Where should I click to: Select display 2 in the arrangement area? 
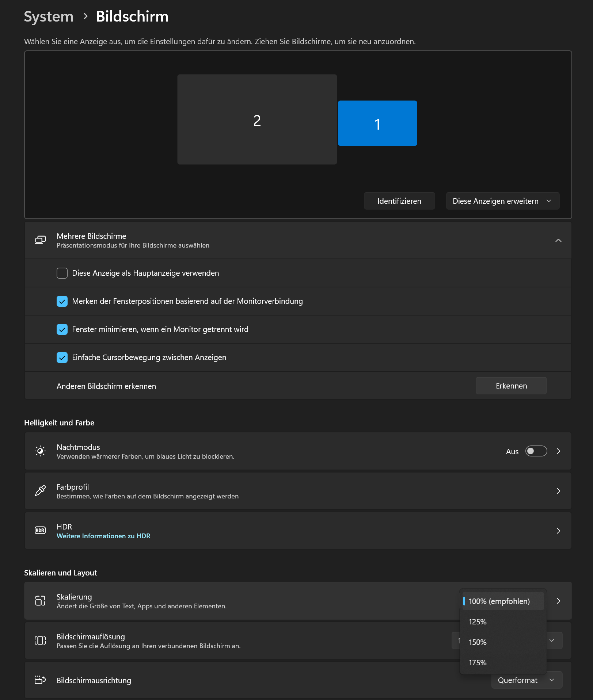(257, 119)
